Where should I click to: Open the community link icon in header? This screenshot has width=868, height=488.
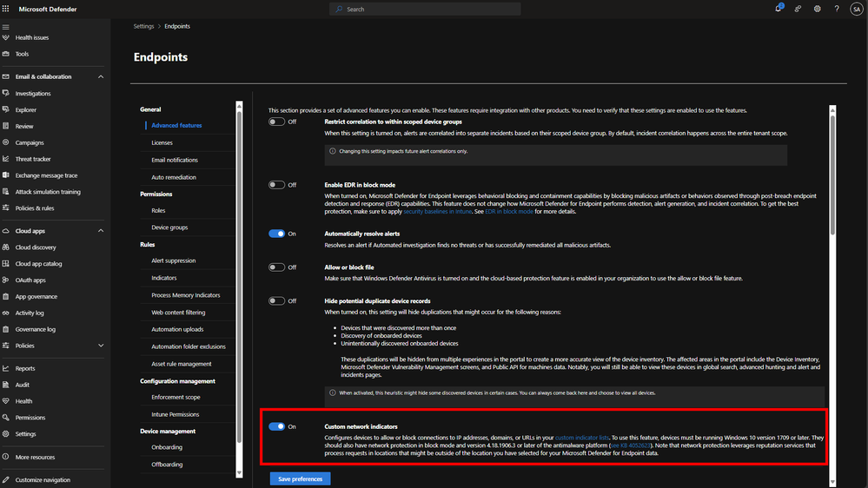click(x=798, y=9)
